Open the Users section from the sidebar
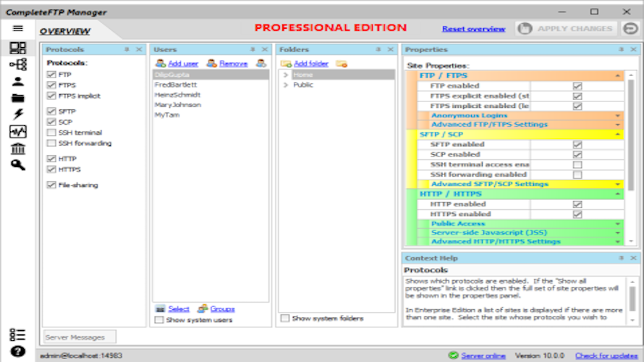This screenshot has width=644, height=362. point(18,81)
